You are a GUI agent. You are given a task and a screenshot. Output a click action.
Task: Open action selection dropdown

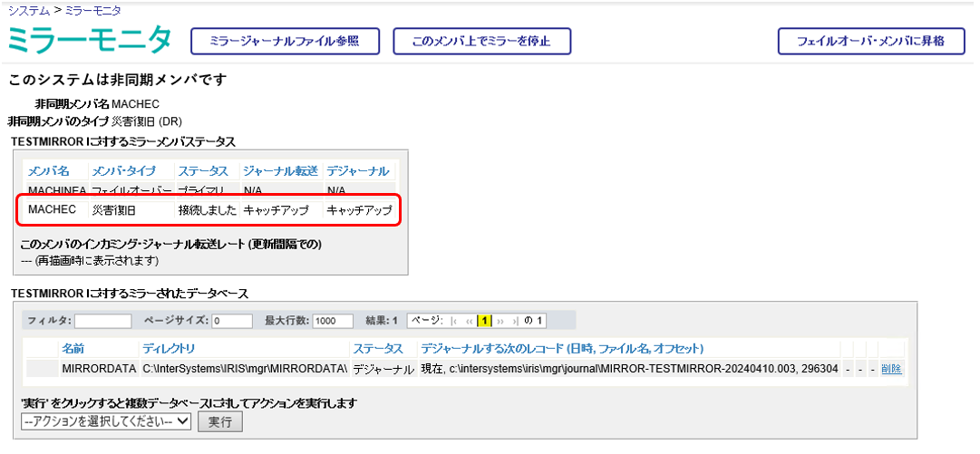click(x=106, y=421)
